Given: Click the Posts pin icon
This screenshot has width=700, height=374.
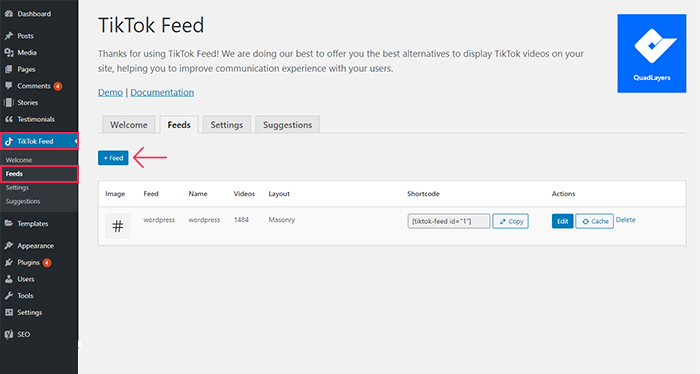Looking at the screenshot, I should (9, 36).
